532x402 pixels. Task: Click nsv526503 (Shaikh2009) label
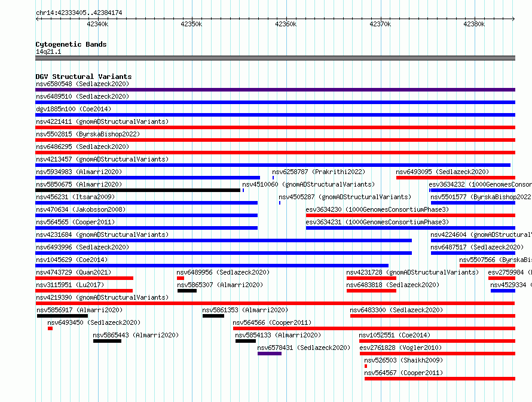coord(403,360)
